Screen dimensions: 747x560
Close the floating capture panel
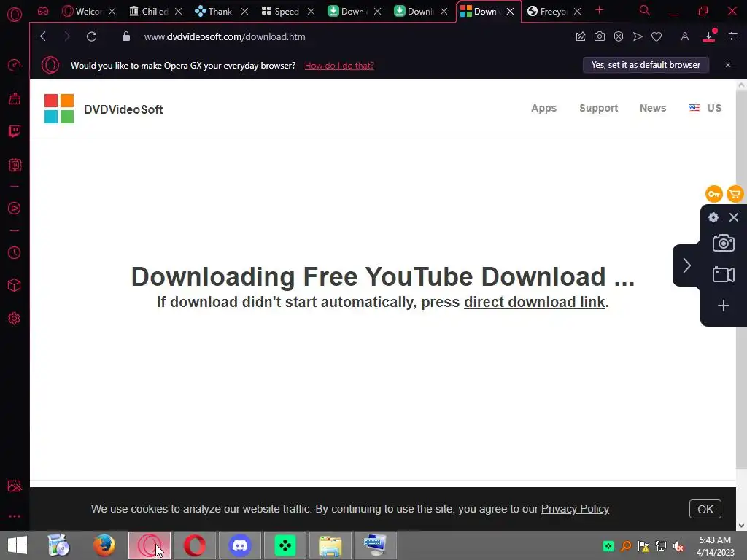pos(734,217)
